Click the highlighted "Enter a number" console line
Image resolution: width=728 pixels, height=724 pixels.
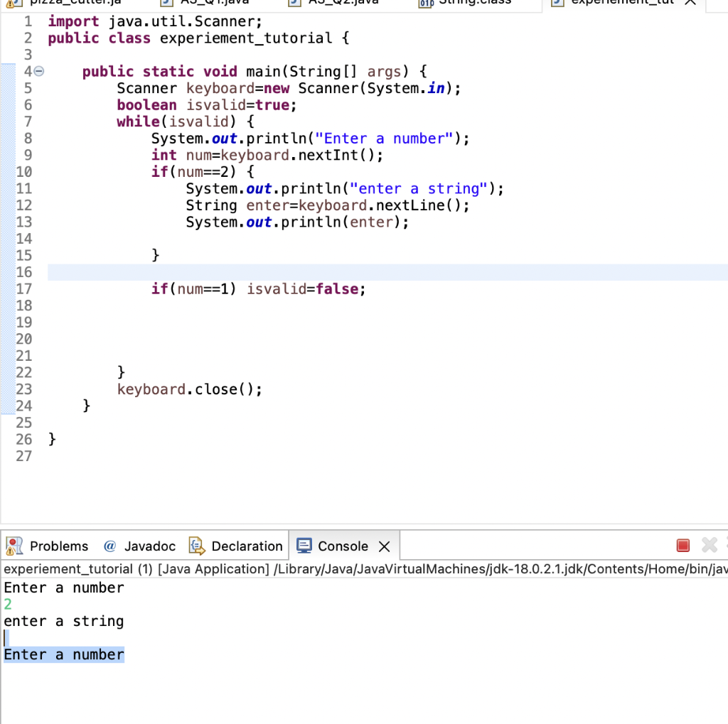(64, 654)
